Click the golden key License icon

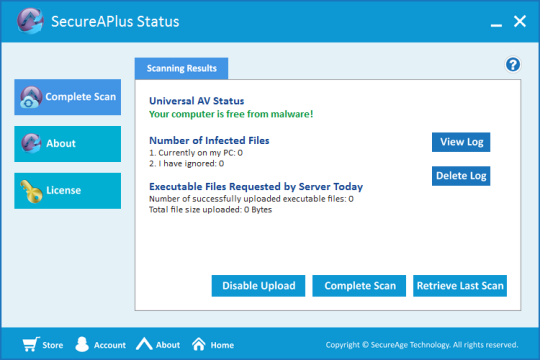point(31,192)
